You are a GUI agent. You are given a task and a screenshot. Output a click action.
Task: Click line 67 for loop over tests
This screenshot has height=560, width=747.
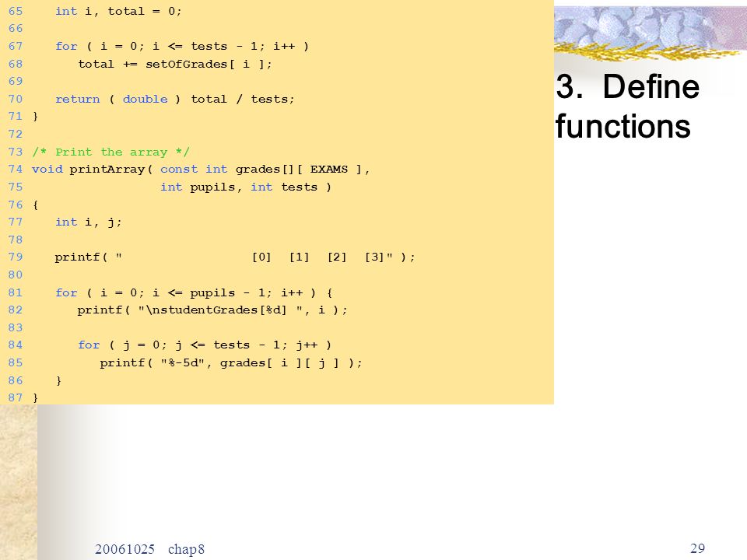click(x=182, y=47)
